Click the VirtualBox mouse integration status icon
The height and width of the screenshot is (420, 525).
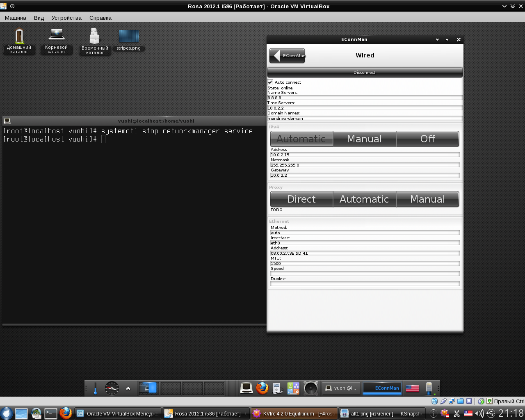(x=481, y=401)
